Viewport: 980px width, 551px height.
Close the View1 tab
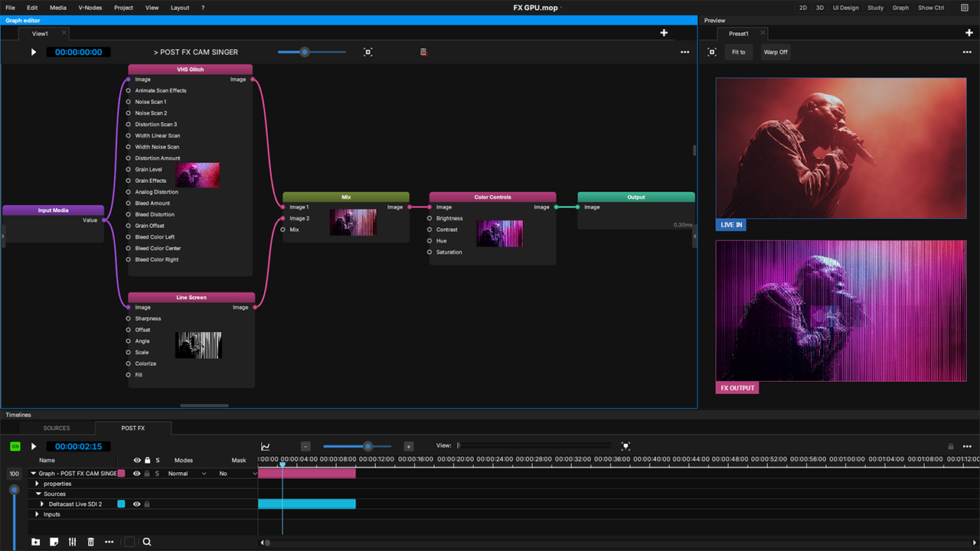point(64,33)
